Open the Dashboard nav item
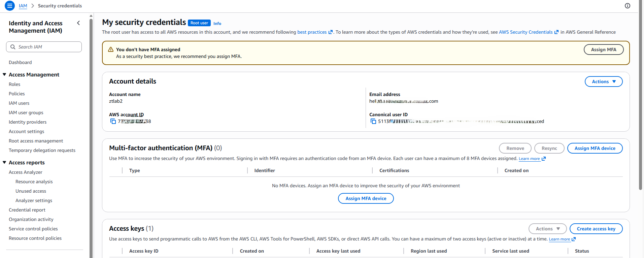644x258 pixels. pos(20,62)
